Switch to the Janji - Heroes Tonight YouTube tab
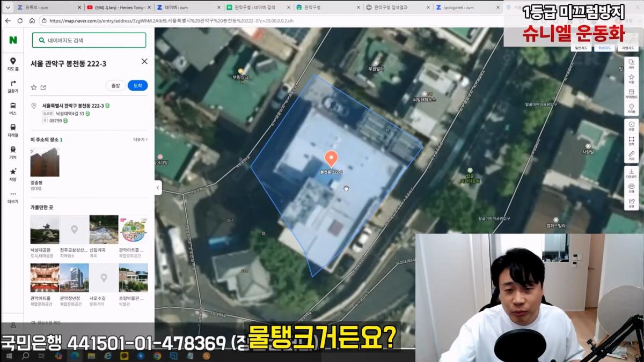Image resolution: width=644 pixels, height=362 pixels. coord(118,8)
